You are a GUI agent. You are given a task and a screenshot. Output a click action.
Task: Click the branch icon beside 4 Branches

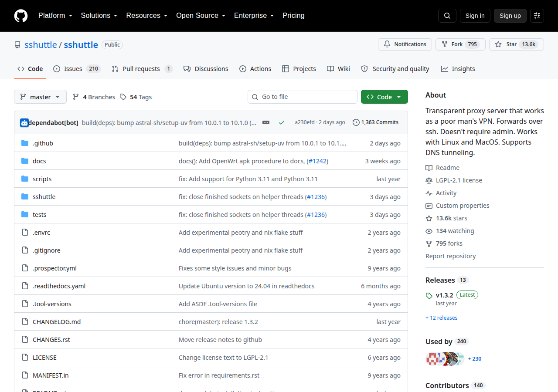(76, 97)
